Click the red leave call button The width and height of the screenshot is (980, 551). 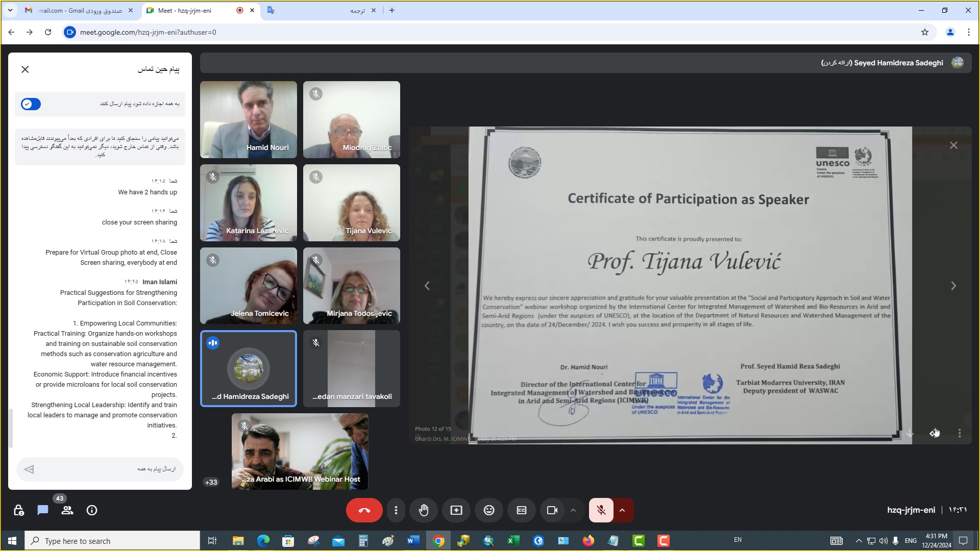pyautogui.click(x=364, y=510)
